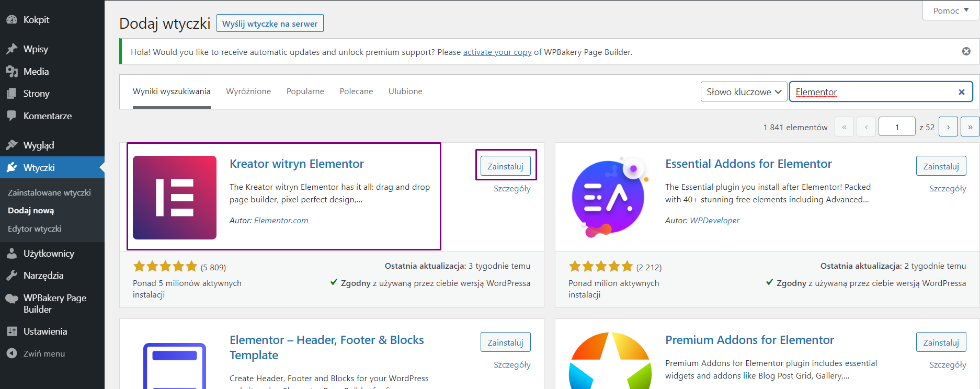Open Media via its sidebar icon
980x389 pixels.
coord(12,72)
